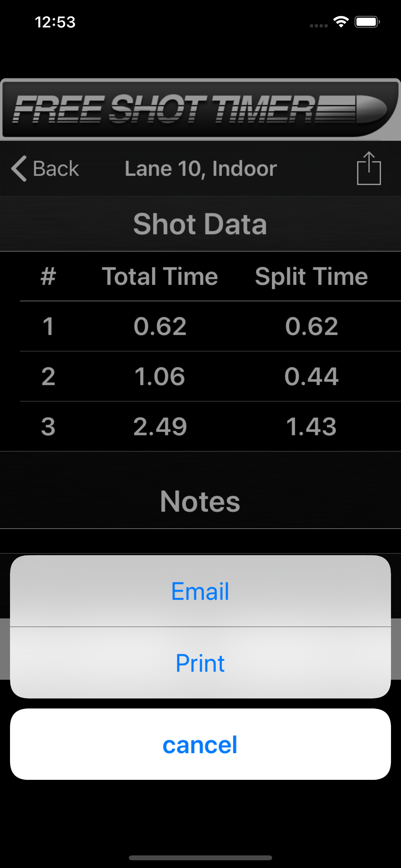Screen dimensions: 401x868
Task: Tap the home indicator bar
Action: click(x=200, y=858)
